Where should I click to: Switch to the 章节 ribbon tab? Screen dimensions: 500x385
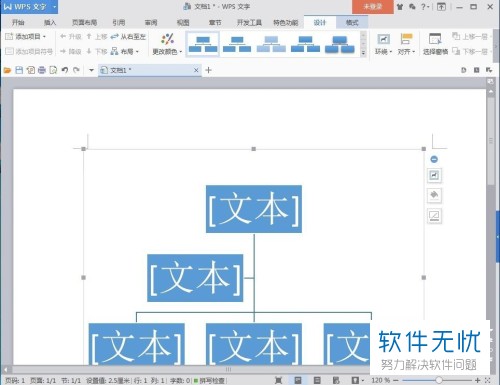(x=215, y=22)
